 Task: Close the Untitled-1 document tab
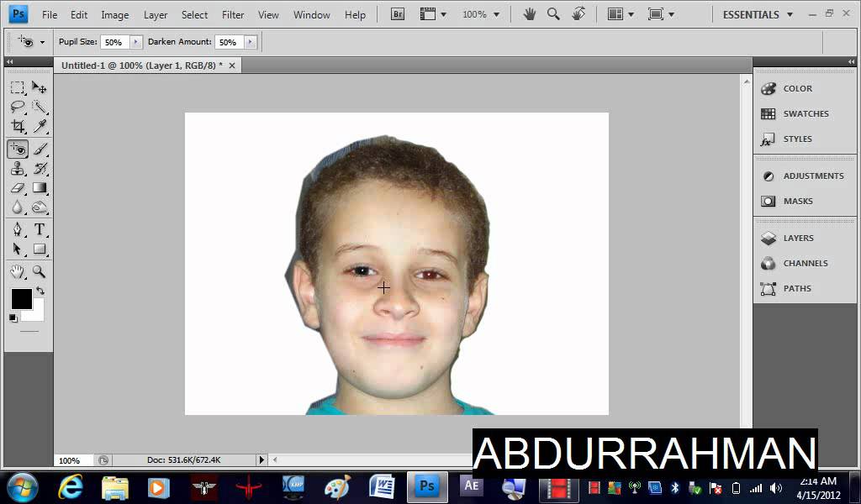[x=232, y=66]
